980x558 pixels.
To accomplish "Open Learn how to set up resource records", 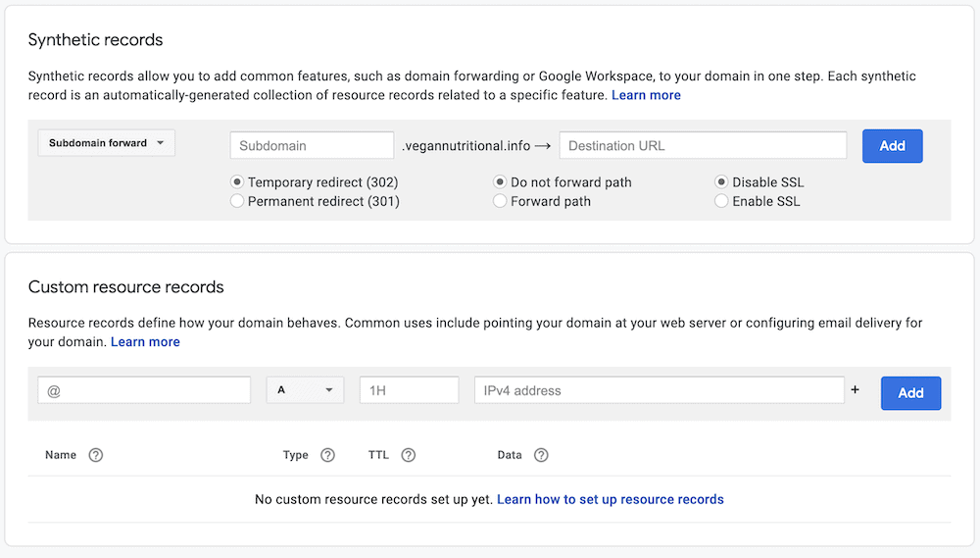I will (610, 499).
